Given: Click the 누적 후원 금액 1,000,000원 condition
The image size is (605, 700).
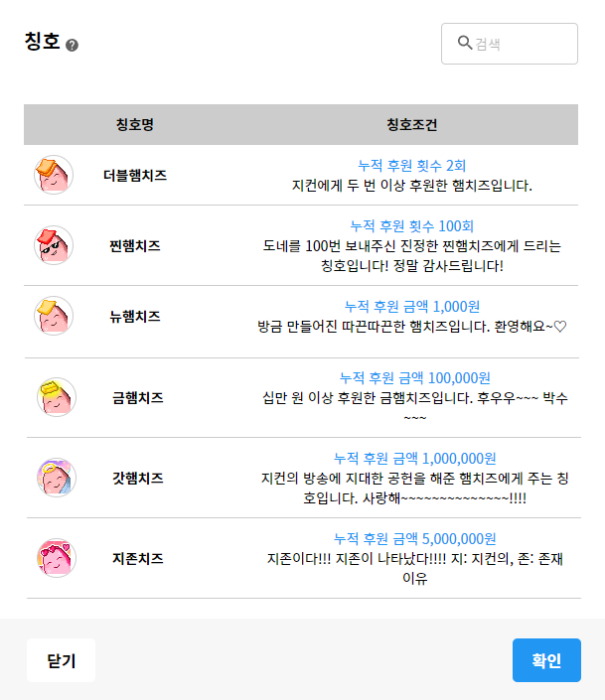Looking at the screenshot, I should 414,458.
